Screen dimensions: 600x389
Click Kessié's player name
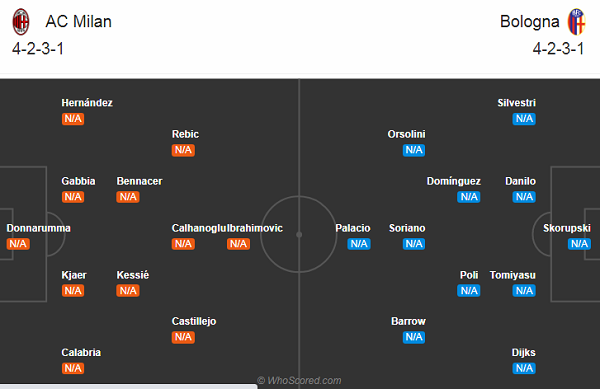coord(133,275)
